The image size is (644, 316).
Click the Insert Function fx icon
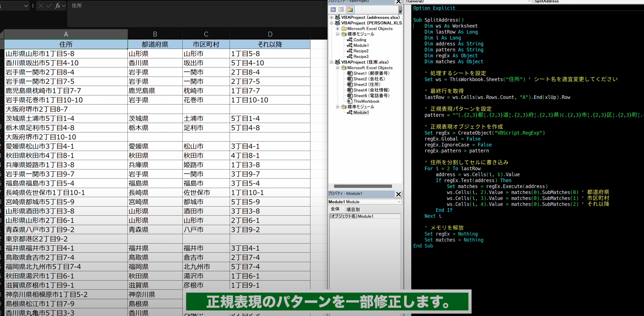(58, 6)
